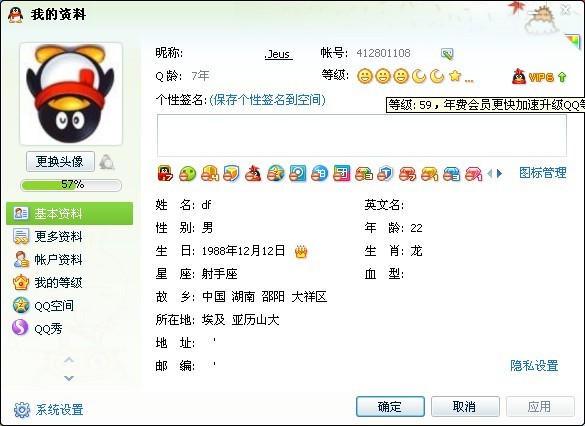Click the gray avatar icon beside 更换头像

click(x=107, y=162)
